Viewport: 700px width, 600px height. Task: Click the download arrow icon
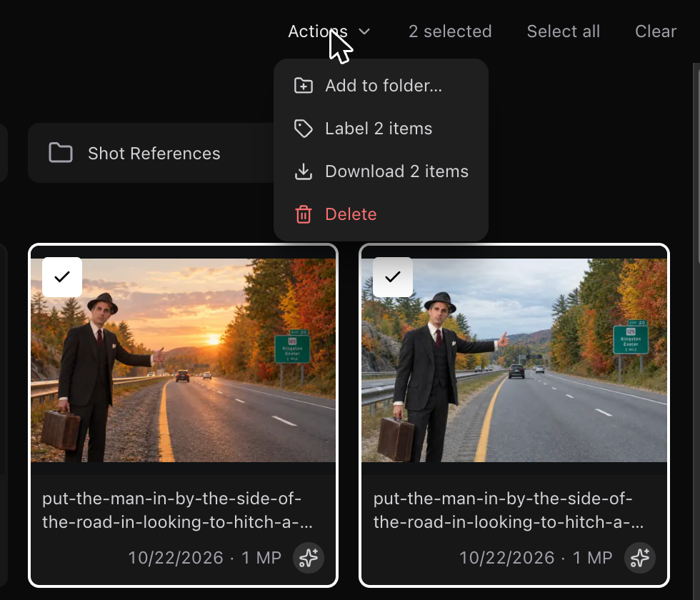(304, 171)
